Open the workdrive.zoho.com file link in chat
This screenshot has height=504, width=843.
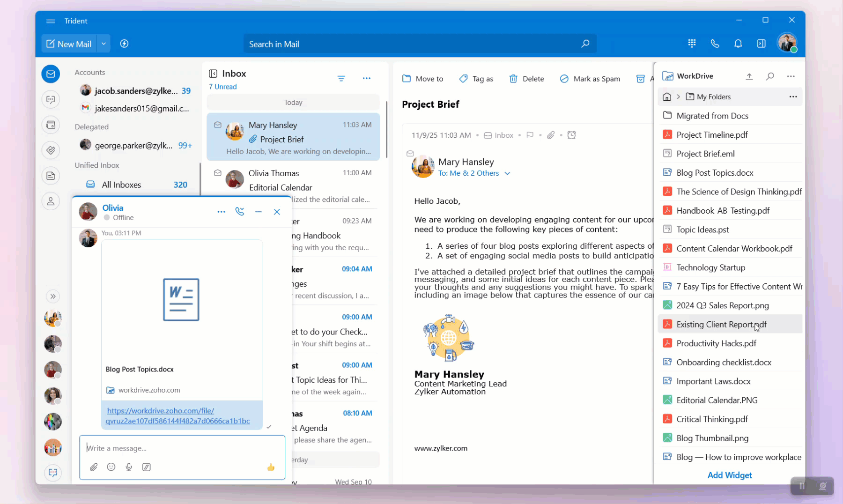[x=178, y=415]
